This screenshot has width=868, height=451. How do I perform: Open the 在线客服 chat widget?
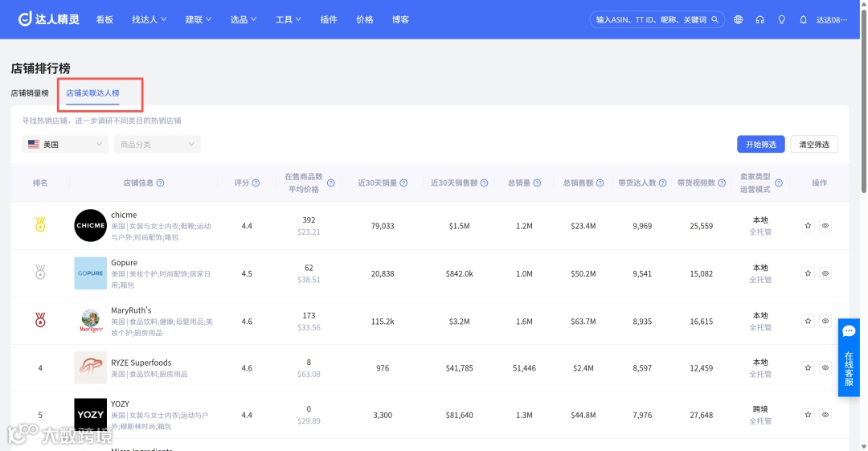[849, 358]
